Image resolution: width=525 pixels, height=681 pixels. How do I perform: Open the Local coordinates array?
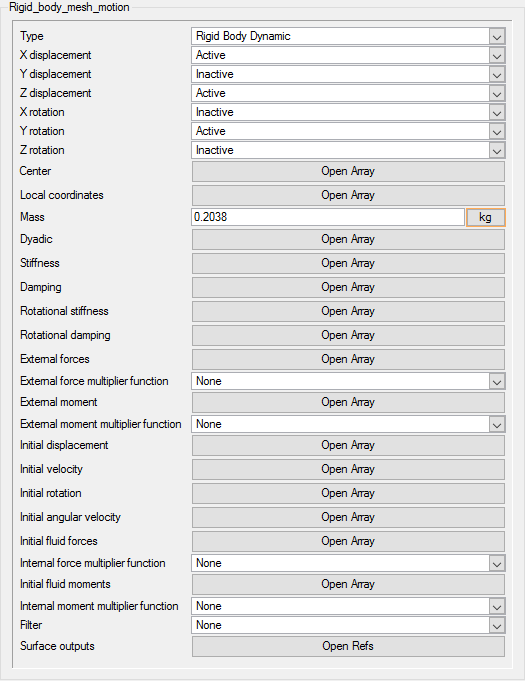click(x=348, y=195)
